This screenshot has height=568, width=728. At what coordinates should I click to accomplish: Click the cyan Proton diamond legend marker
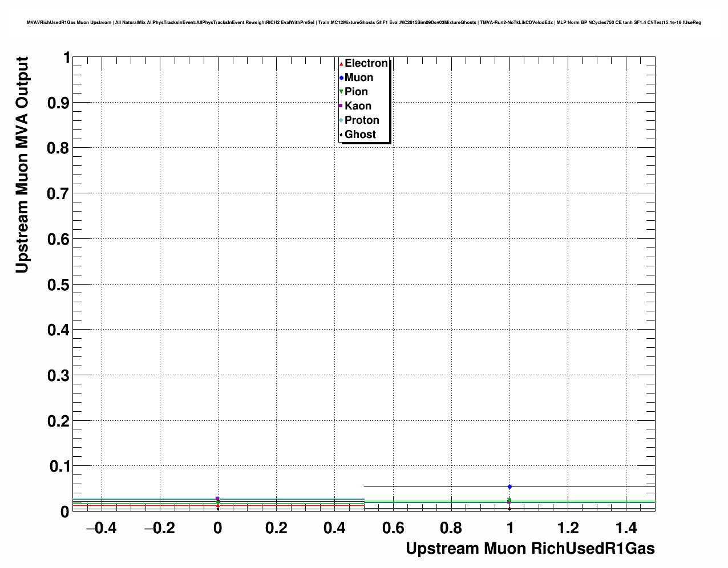(x=341, y=120)
